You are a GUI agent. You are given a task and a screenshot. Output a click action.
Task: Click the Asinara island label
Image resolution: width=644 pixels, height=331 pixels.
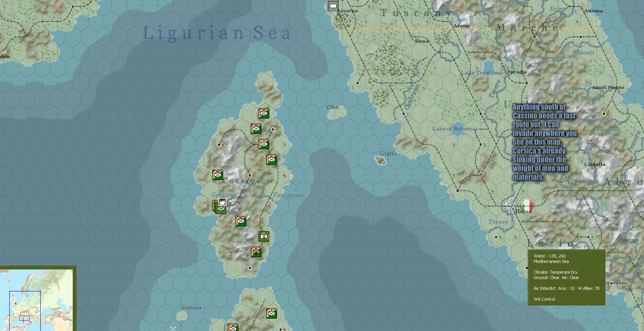click(x=191, y=307)
